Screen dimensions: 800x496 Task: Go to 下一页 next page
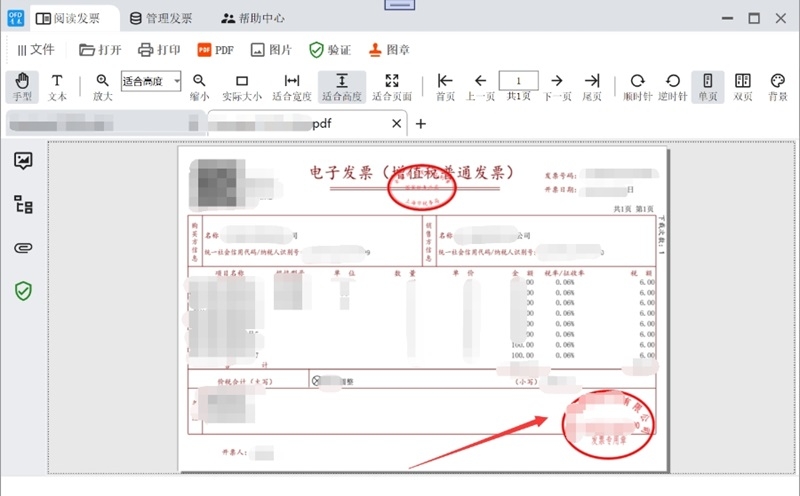click(x=557, y=87)
